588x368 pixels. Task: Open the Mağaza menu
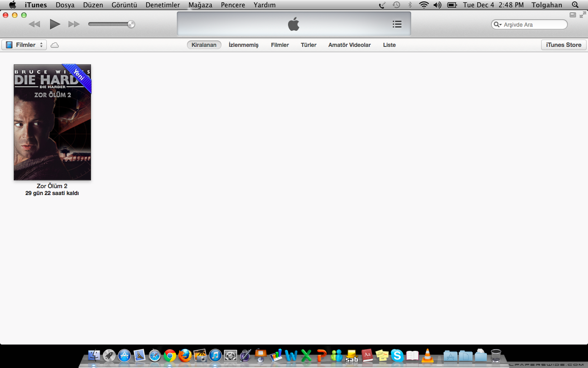click(x=200, y=5)
